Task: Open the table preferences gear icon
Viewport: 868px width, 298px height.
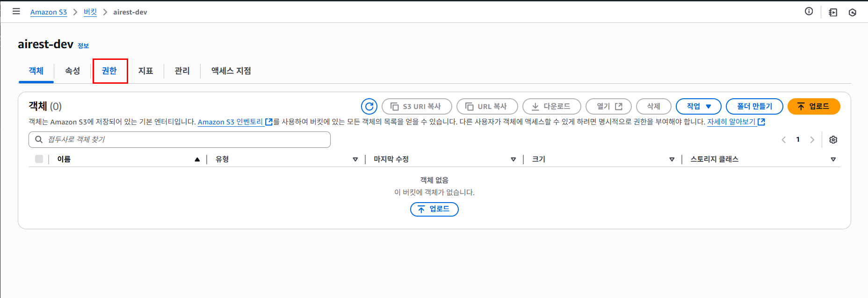Action: pyautogui.click(x=833, y=139)
